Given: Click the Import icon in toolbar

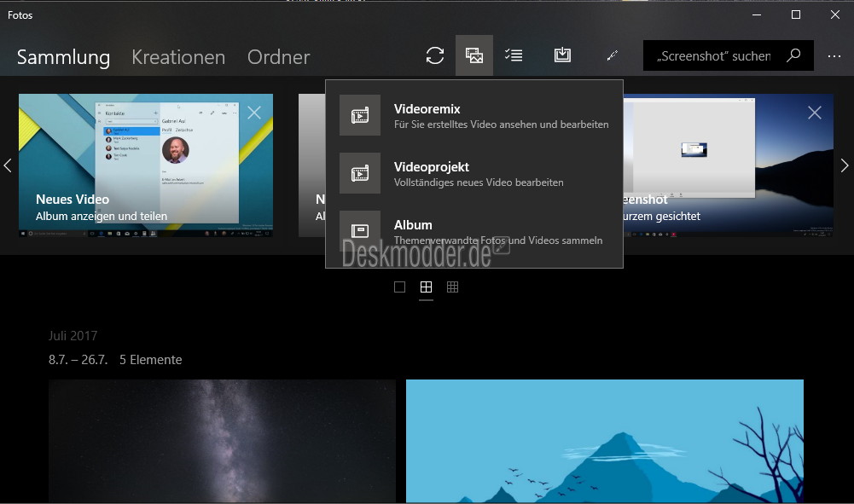Looking at the screenshot, I should 562,55.
